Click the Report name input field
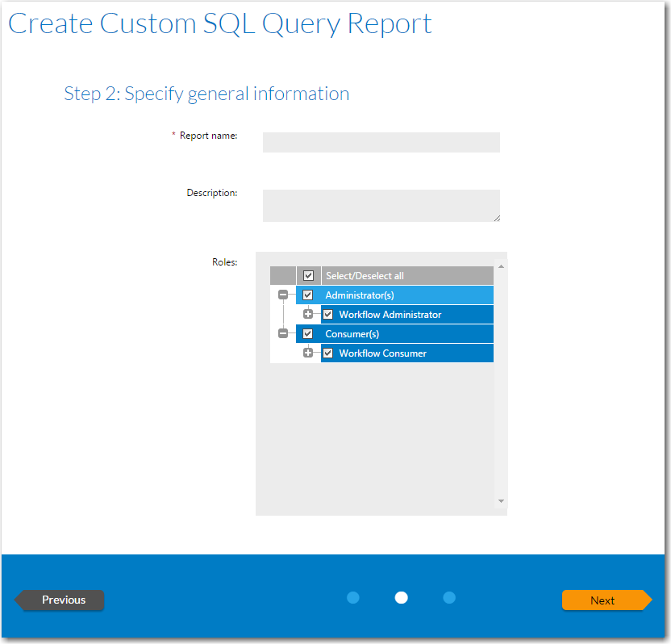Screen dimensions: 671x644 pos(381,143)
